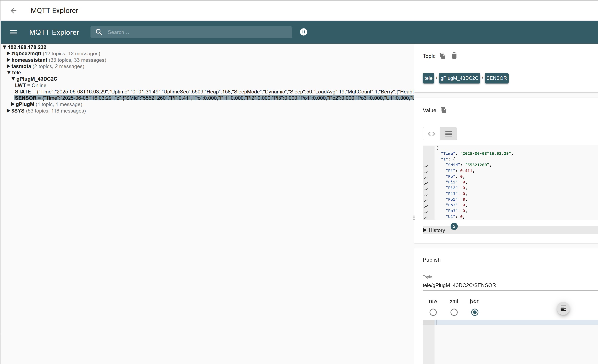Copy topic path to clipboard
Viewport: 598px width, 364px height.
tap(442, 56)
